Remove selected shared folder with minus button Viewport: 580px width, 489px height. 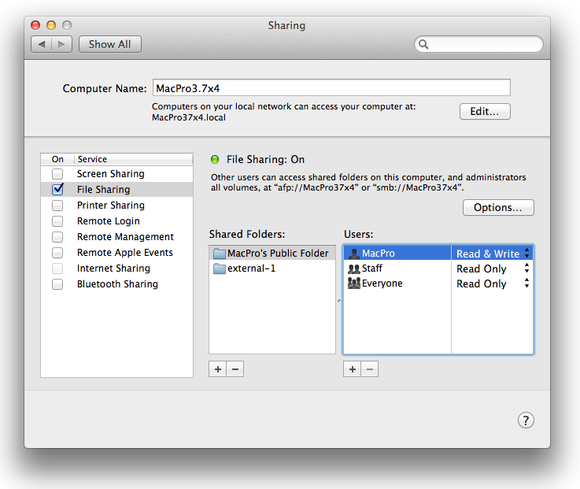click(x=235, y=369)
